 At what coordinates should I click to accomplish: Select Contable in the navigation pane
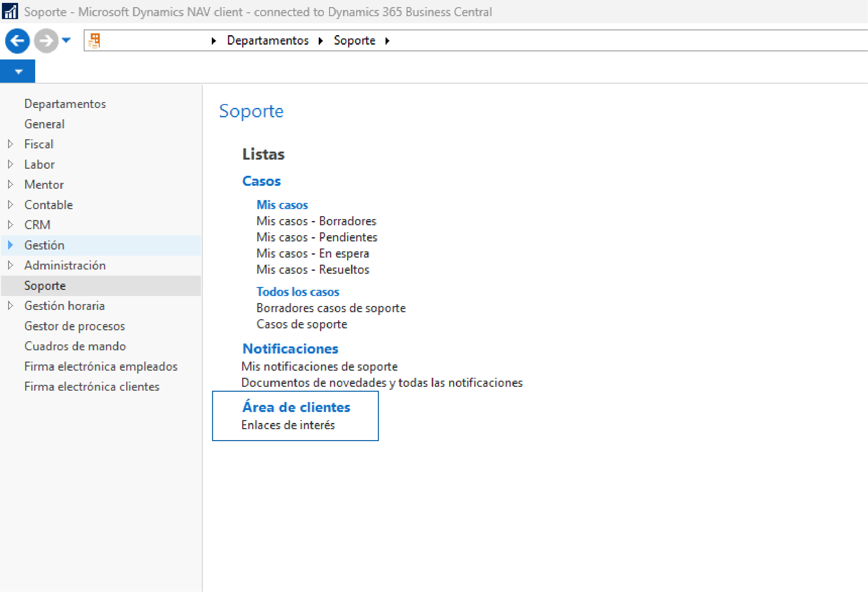48,205
